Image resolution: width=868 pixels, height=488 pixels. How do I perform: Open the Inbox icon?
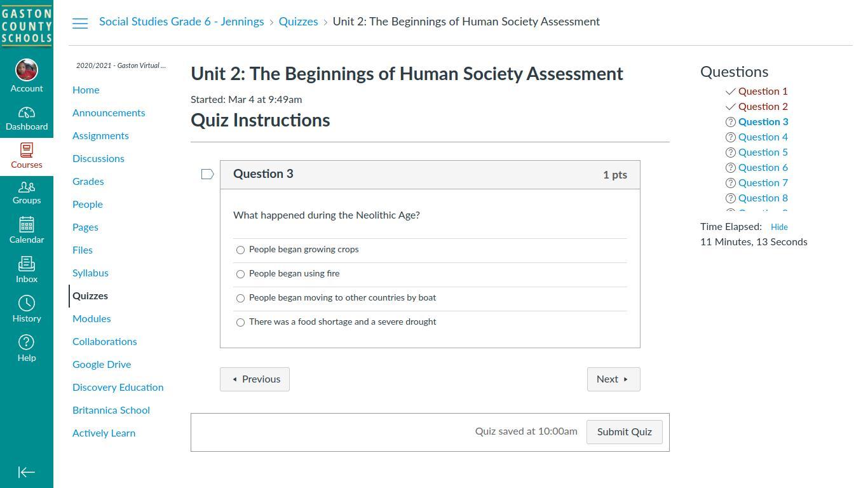point(27,264)
